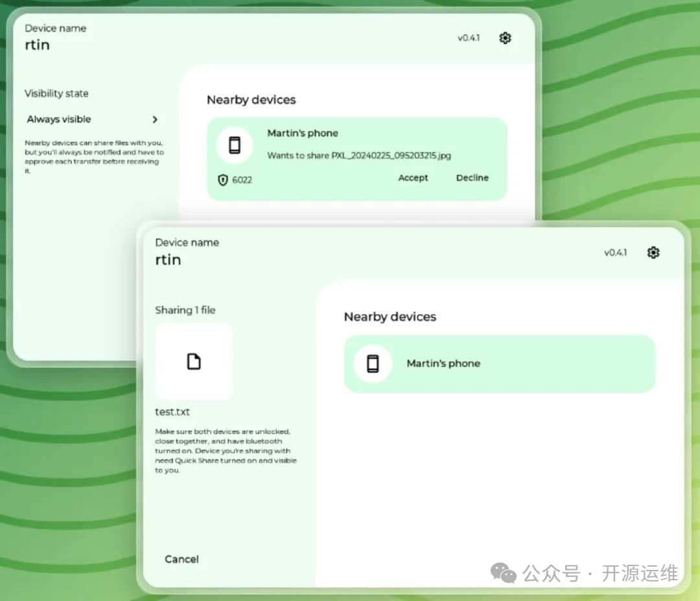Click device name rtin in the sharing window

coord(168,260)
